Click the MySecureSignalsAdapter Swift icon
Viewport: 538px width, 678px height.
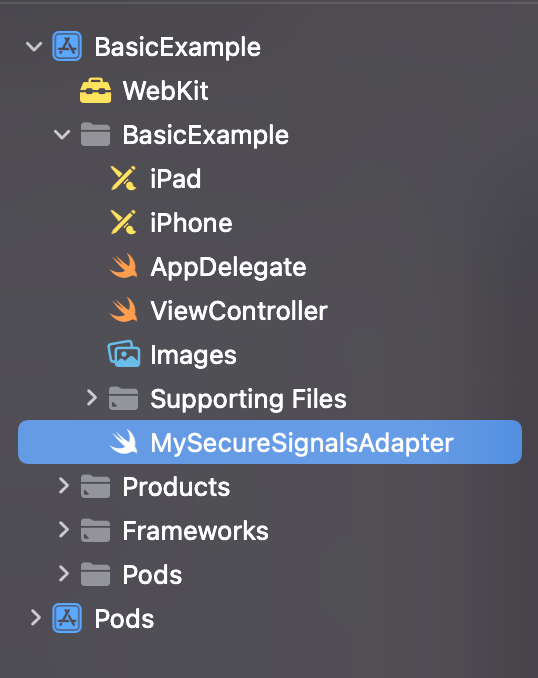tap(124, 442)
